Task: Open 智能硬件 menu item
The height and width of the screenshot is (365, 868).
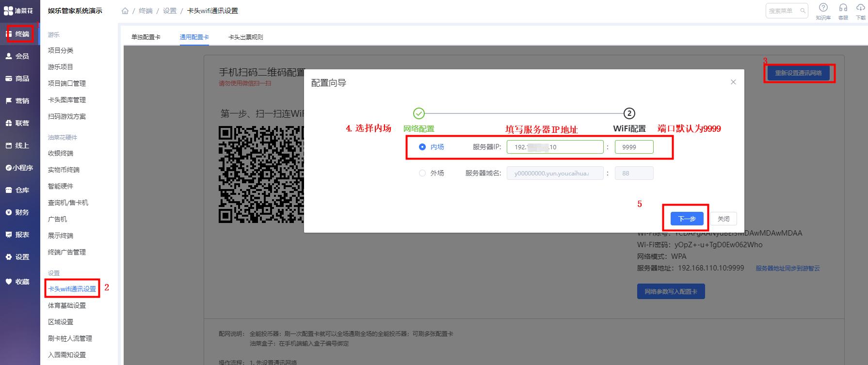Action: pyautogui.click(x=61, y=186)
